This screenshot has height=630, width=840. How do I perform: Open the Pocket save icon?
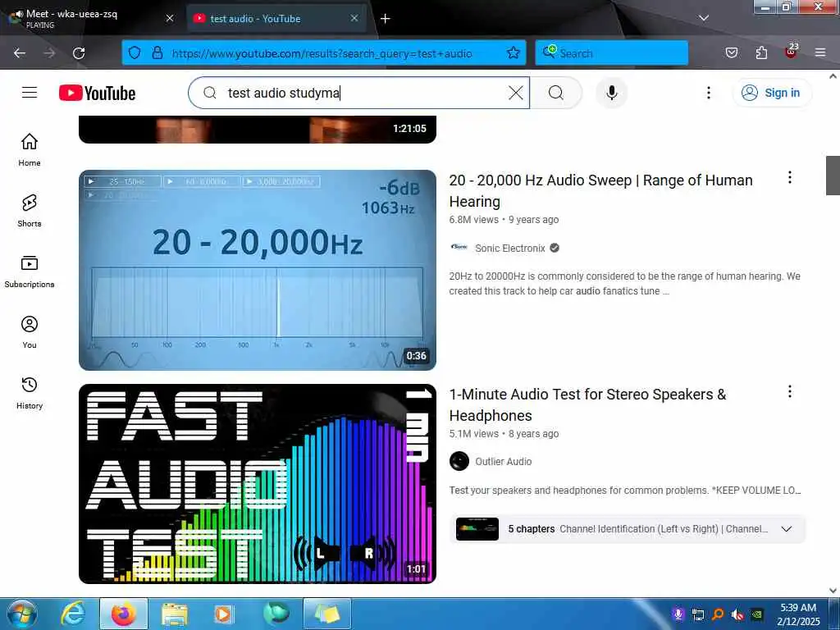tap(731, 52)
